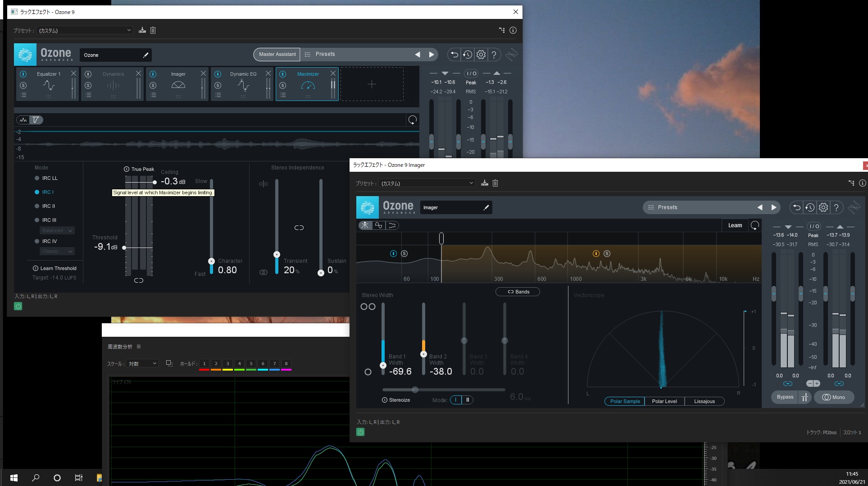
Task: Toggle the Band 1 power in the Imager spectrum
Action: 393,254
